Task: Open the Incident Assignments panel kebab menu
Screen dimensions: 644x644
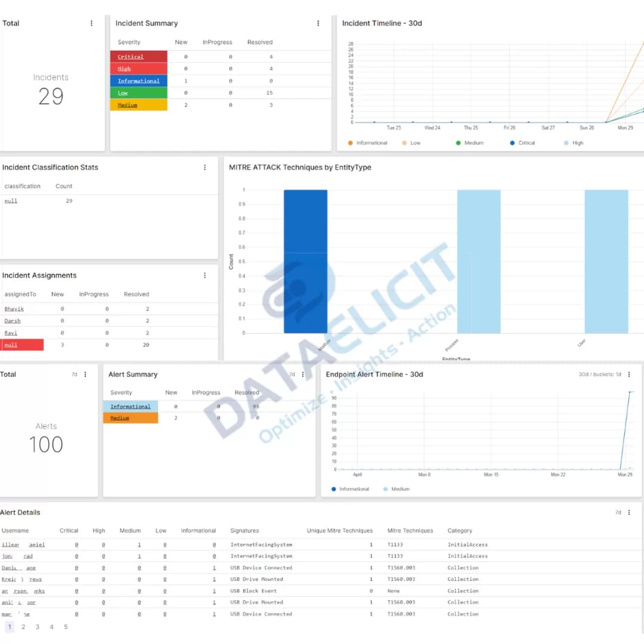Action: (x=205, y=275)
